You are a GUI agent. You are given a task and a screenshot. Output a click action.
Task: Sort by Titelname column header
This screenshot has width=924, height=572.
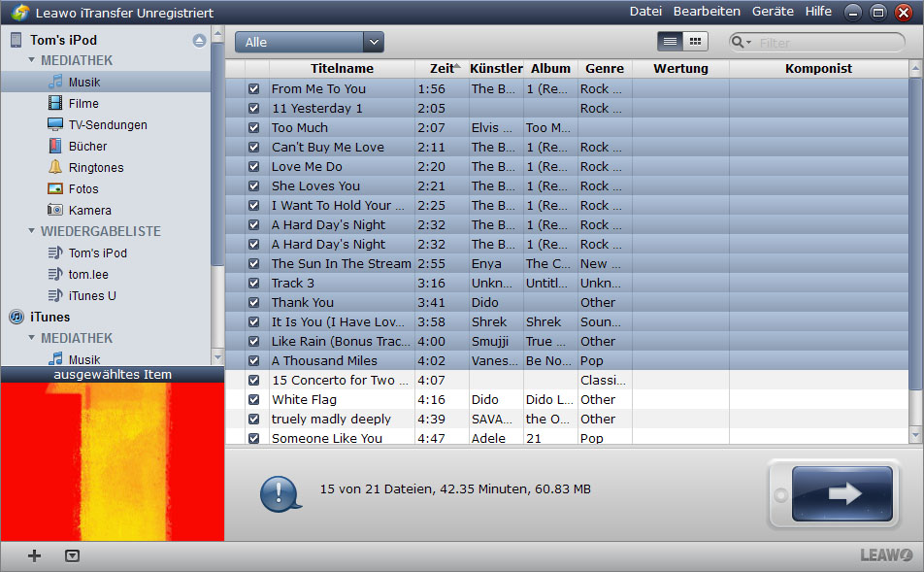click(342, 68)
